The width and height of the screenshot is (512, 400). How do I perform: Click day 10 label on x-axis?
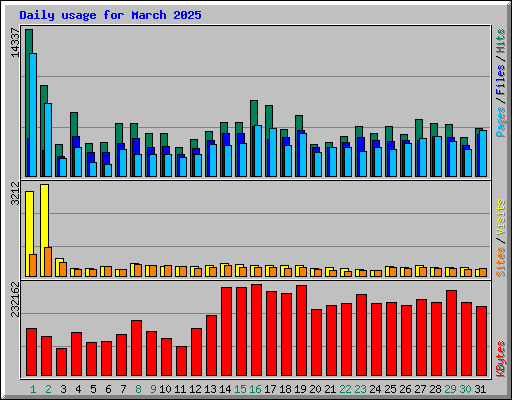click(x=165, y=389)
